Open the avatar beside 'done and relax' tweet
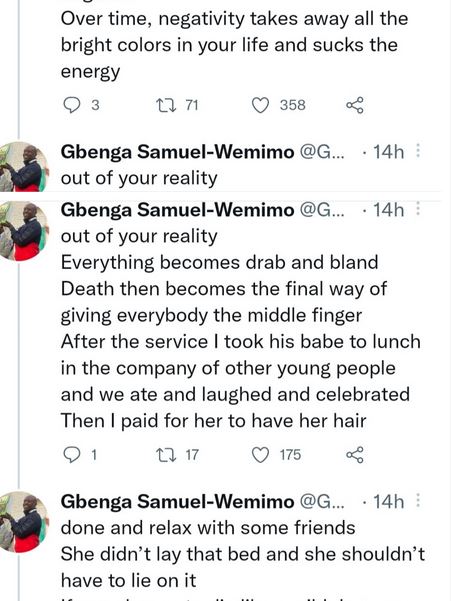This screenshot has width=451, height=601. 24,522
